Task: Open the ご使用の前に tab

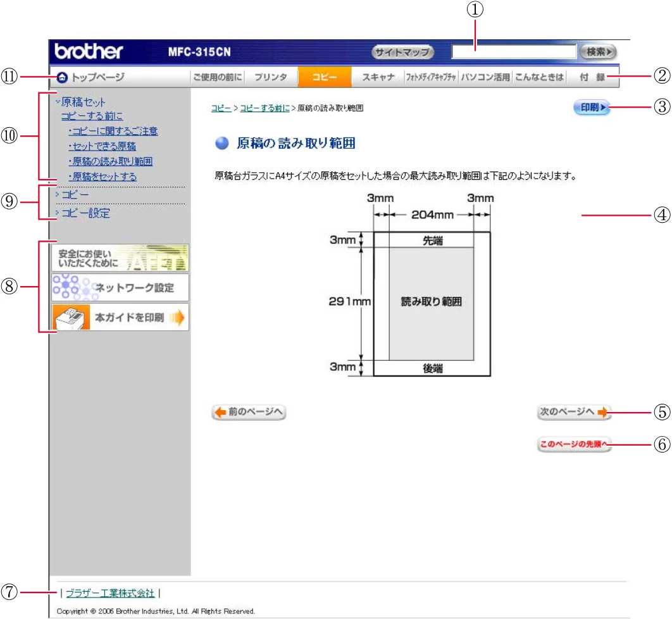Action: coord(218,77)
